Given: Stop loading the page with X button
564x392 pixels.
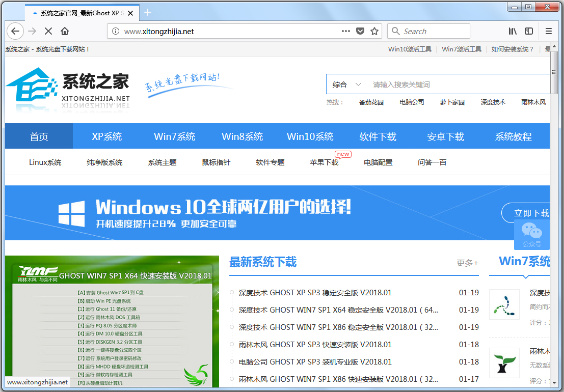Looking at the screenshot, I should click(48, 31).
